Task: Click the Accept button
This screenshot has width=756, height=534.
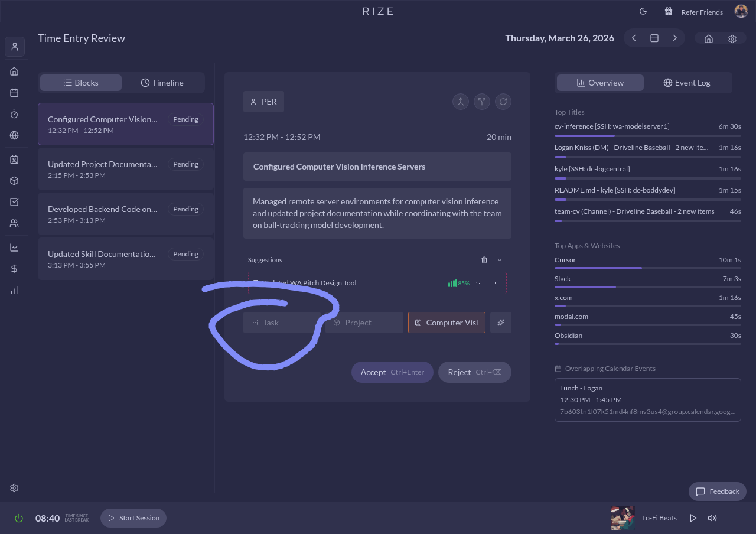Action: pos(392,372)
